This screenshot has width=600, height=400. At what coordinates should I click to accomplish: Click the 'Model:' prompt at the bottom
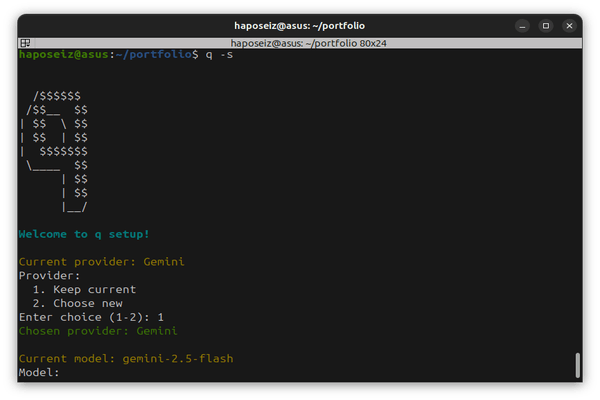(x=39, y=372)
